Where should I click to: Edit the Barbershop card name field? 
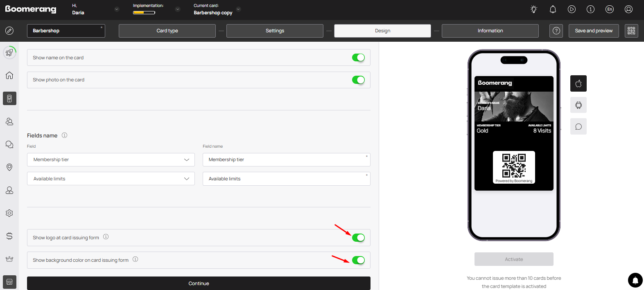[66, 31]
